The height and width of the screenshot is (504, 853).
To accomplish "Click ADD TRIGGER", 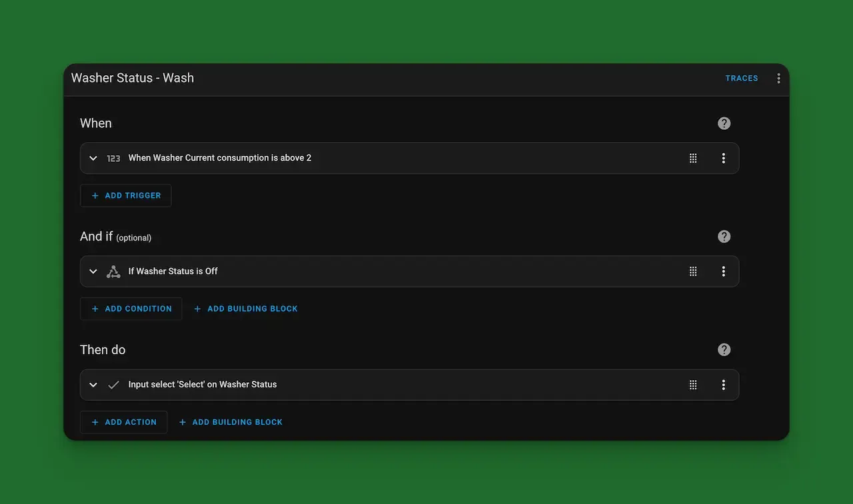I will click(x=125, y=195).
